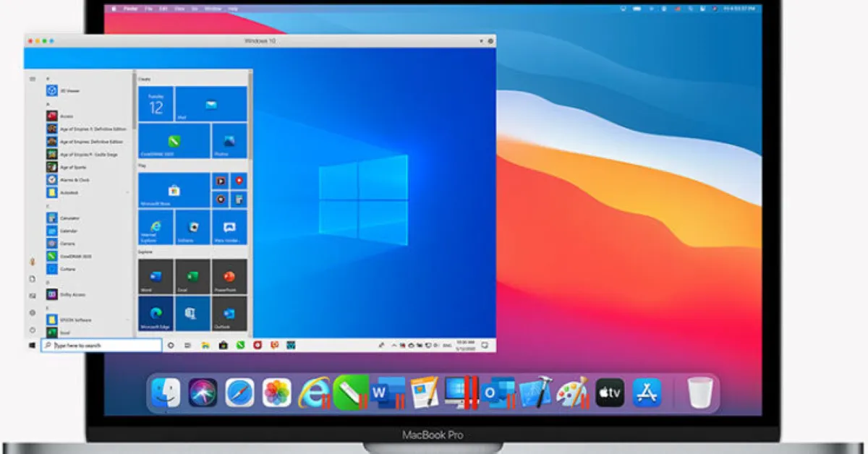
Task: Open File Explorer on Windows taskbar
Action: pyautogui.click(x=205, y=346)
